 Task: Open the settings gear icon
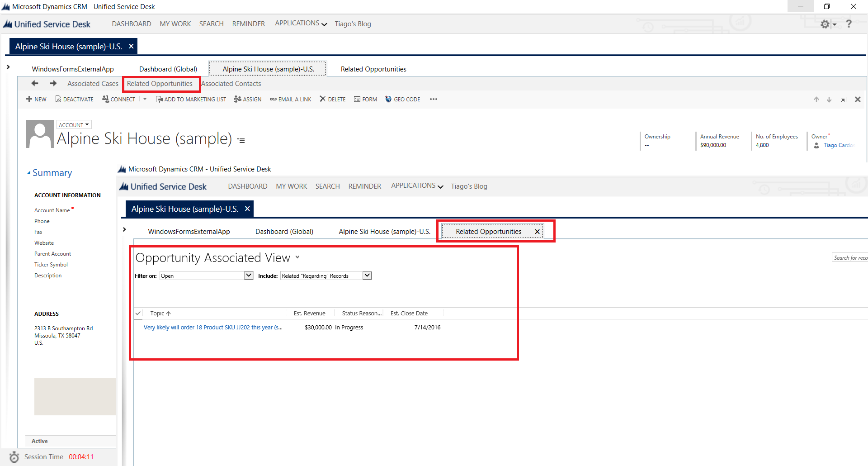click(825, 24)
